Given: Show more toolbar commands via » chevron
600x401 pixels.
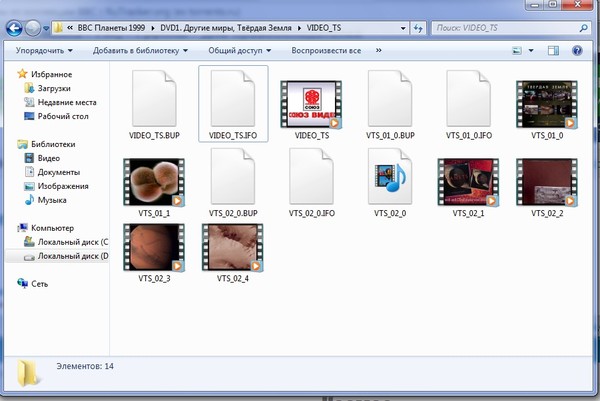Looking at the screenshot, I should [x=378, y=50].
